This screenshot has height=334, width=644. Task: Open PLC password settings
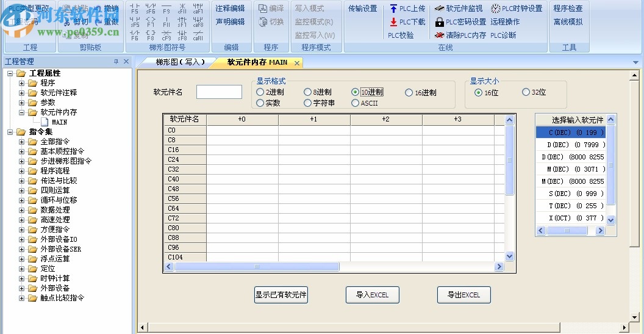(461, 22)
